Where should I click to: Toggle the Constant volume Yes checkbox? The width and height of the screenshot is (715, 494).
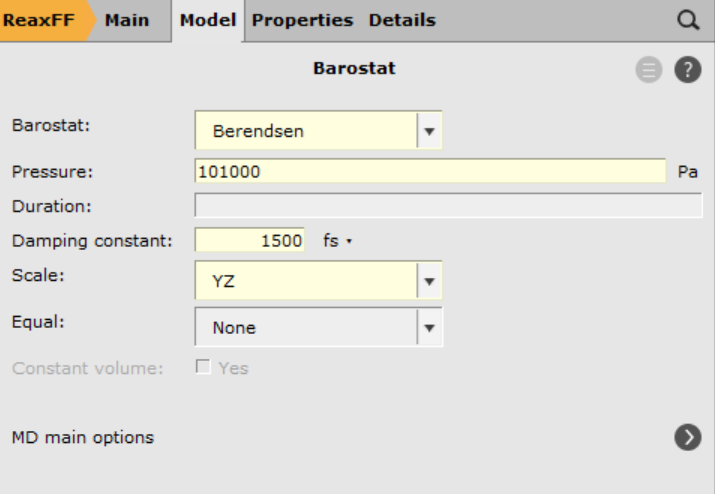[x=204, y=367]
